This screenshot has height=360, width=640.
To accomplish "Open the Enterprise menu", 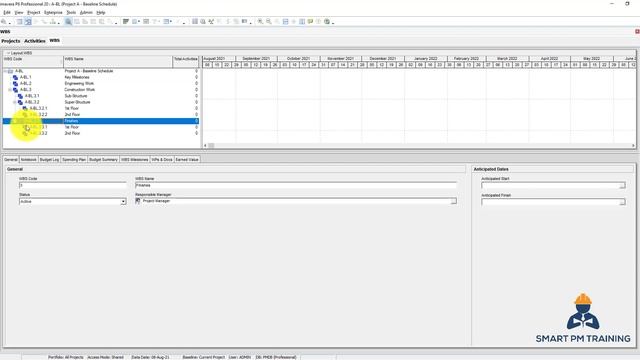I will click(53, 13).
